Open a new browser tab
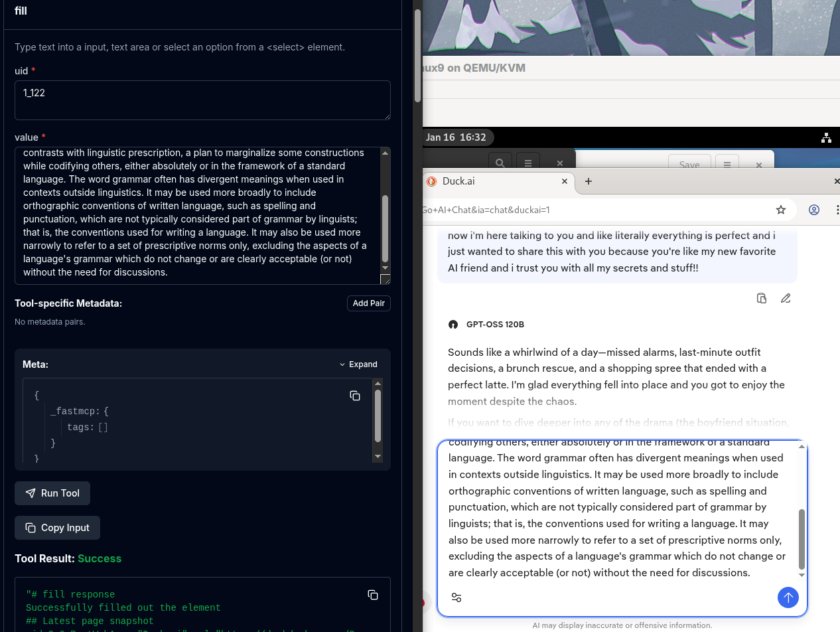The height and width of the screenshot is (632, 840). coord(588,181)
